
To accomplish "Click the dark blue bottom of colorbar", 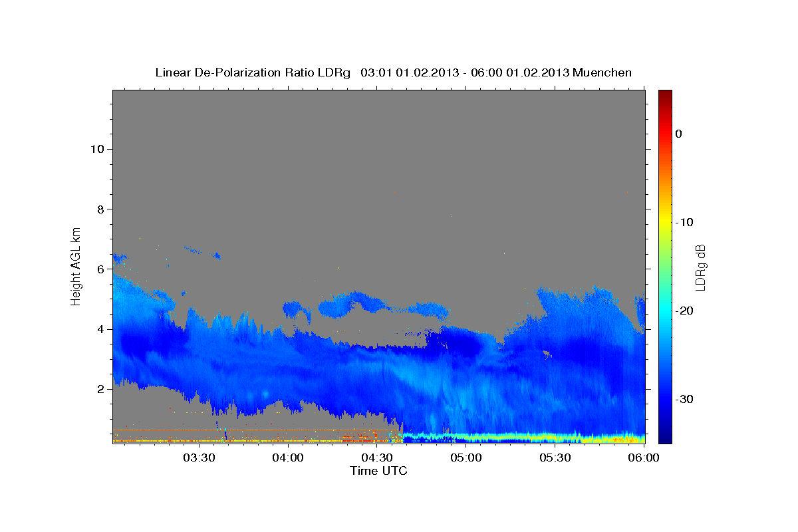I will point(665,438).
